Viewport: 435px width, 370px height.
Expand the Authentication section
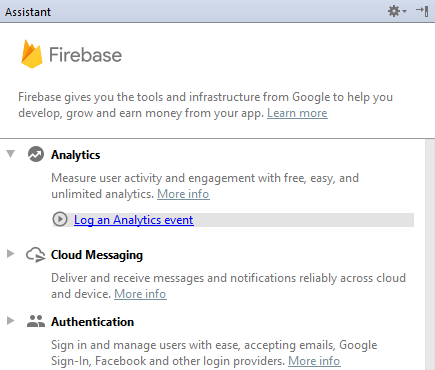[x=11, y=321]
